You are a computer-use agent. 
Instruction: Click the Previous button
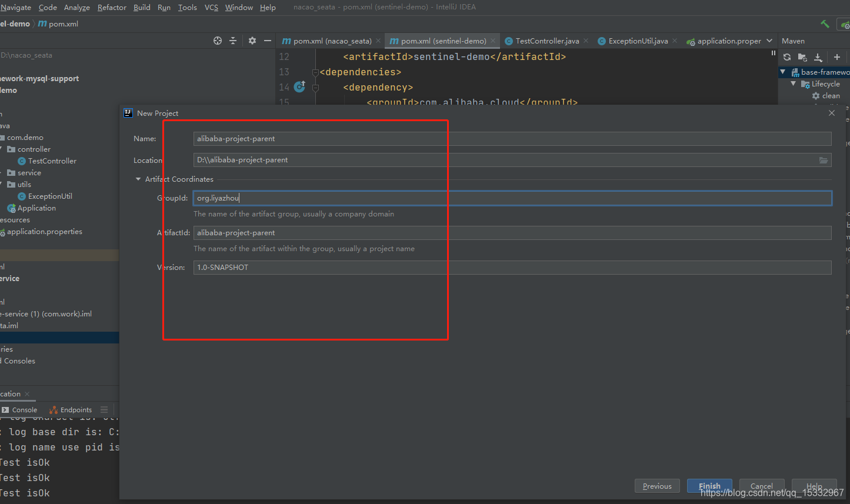[x=657, y=486]
